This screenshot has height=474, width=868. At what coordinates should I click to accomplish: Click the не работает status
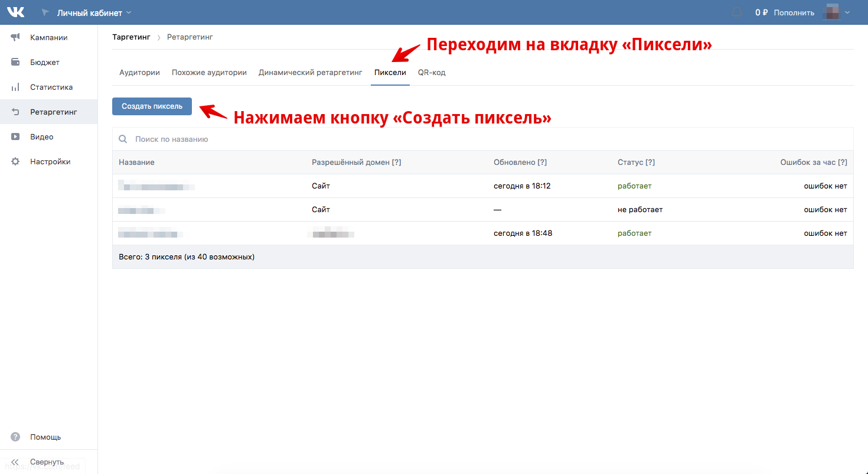click(640, 209)
